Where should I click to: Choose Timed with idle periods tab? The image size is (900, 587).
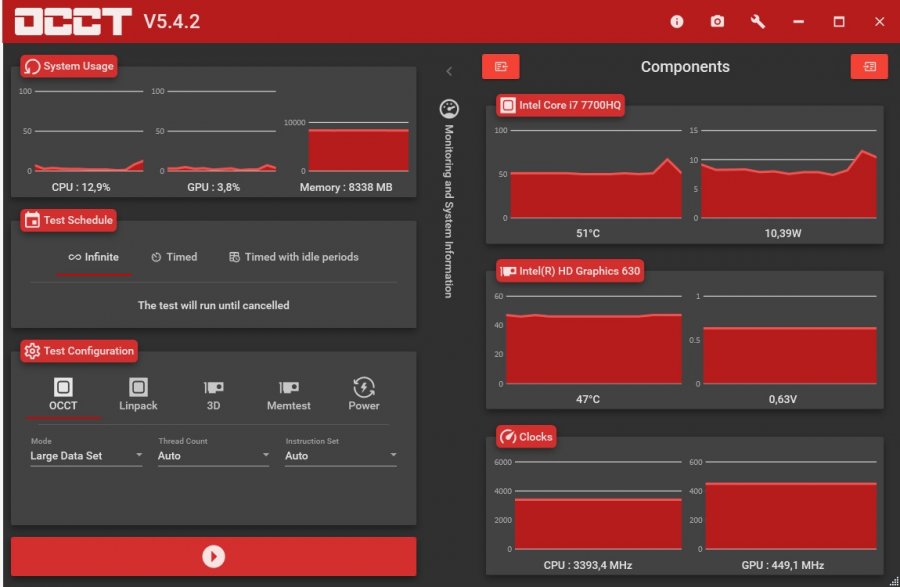pyautogui.click(x=293, y=258)
